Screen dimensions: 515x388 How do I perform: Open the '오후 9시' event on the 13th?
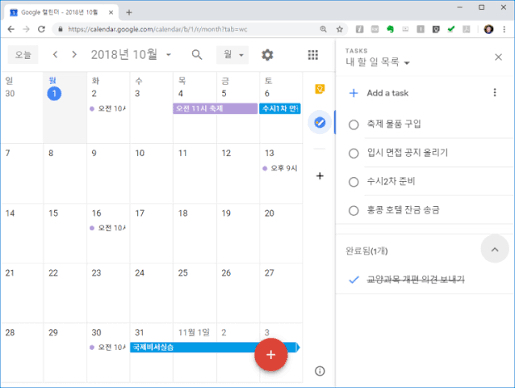(280, 168)
